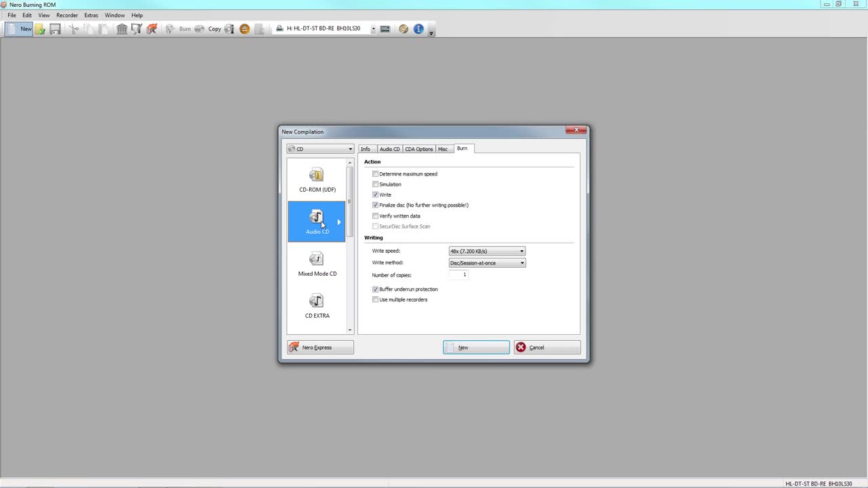Click the Number of copies field
The image size is (868, 488).
(458, 275)
